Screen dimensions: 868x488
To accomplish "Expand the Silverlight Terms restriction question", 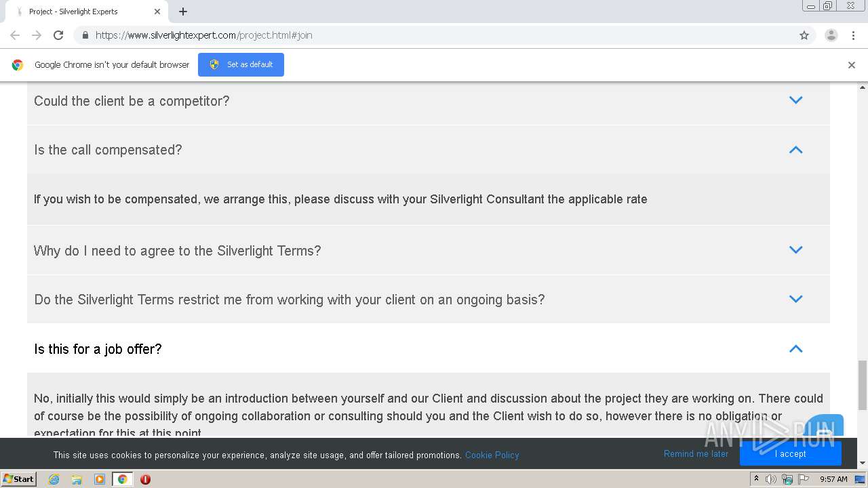I will (x=795, y=299).
